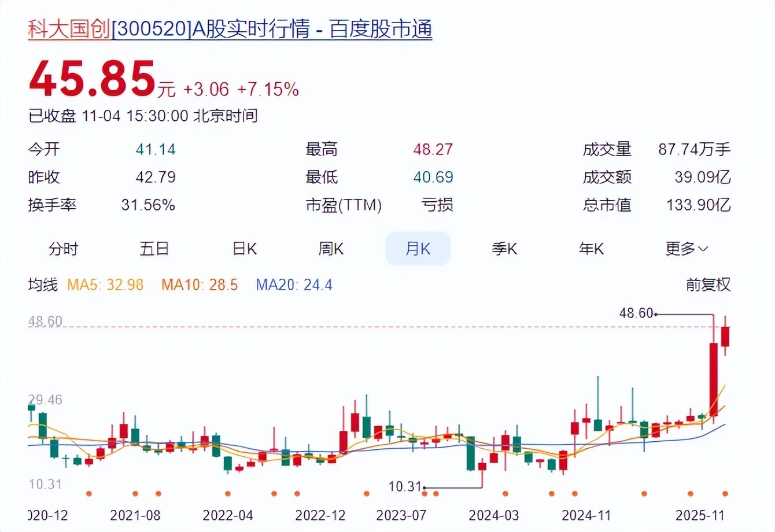Click the 2024-03 date axis label
Screen dimensions: 775x532
pyautogui.click(x=494, y=515)
